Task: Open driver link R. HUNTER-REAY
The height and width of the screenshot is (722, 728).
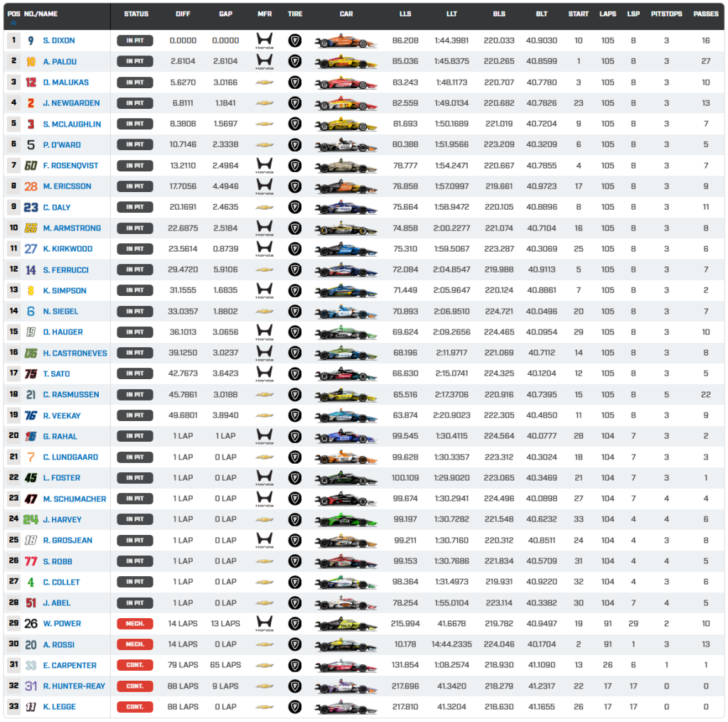Action: 74,686
